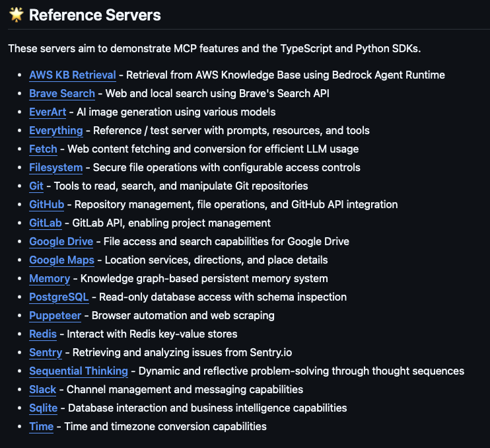Viewport: 490px width, 448px height.
Task: Click the text 'Retrieval from AWS Knowledge Base using Bedrock Agent Runtime'
Action: coord(285,75)
